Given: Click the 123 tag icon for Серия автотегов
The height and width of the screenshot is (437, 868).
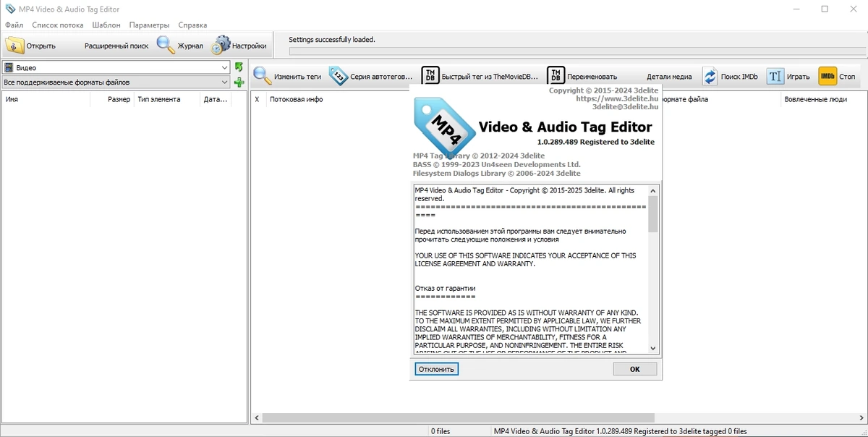Looking at the screenshot, I should [x=338, y=76].
